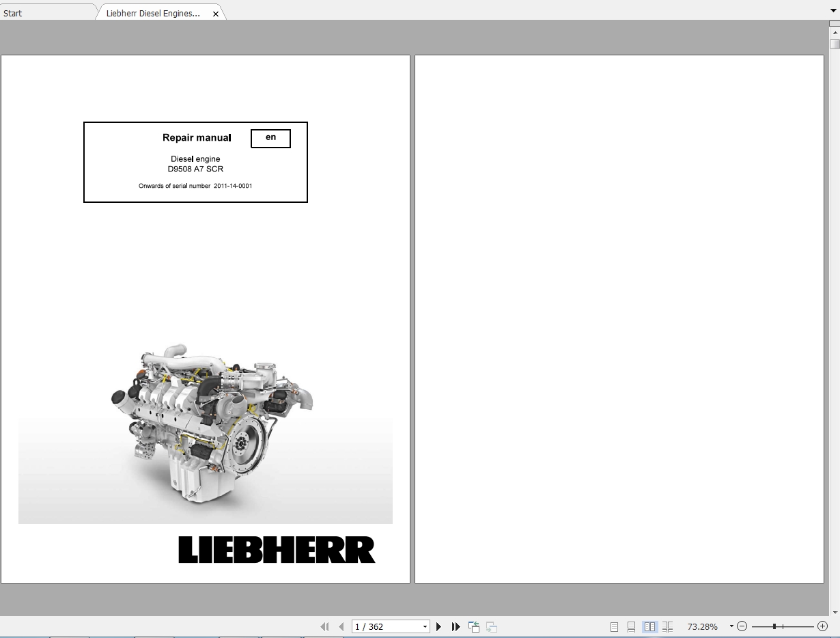Enable continuous scrolling layout mode

tap(630, 626)
